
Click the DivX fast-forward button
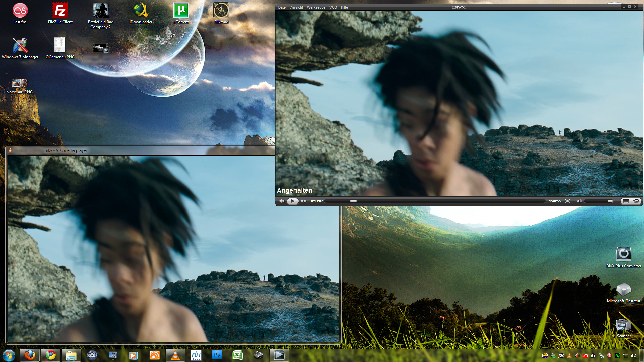point(304,201)
